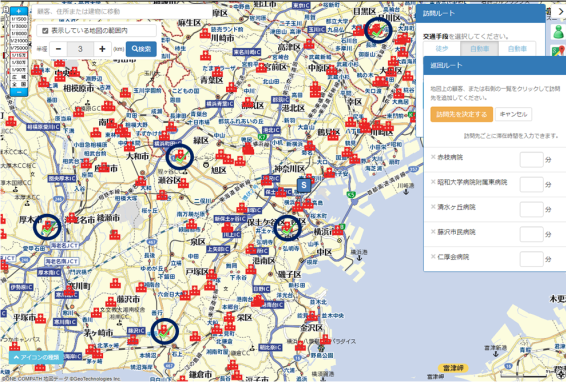
Task: Click the checked hospital marker near 藤沢 IC
Action: [165, 331]
